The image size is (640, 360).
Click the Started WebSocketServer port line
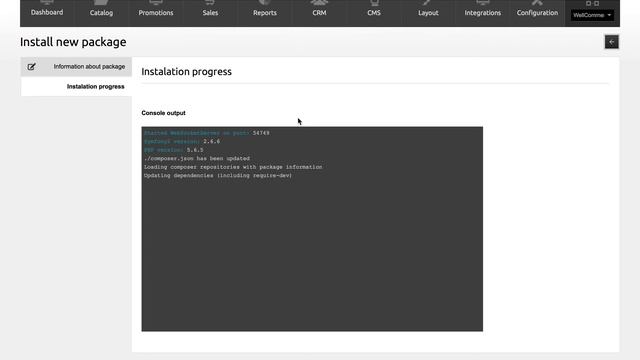point(207,133)
